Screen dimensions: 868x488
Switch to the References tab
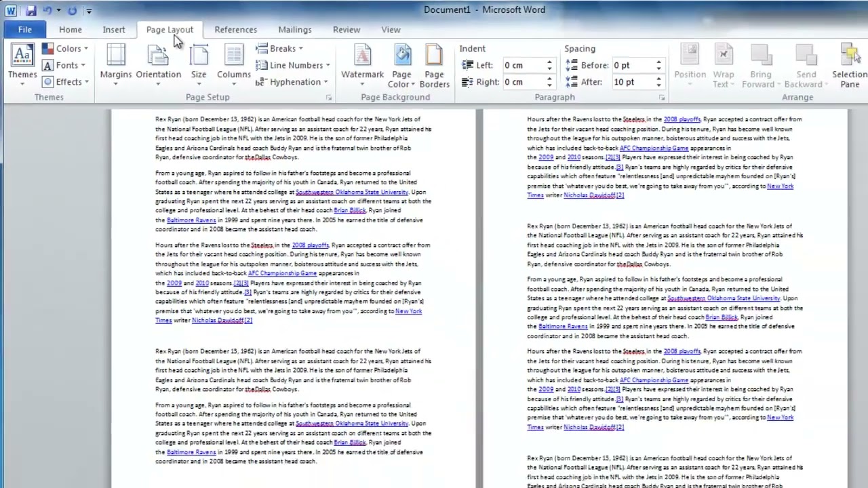pos(235,30)
